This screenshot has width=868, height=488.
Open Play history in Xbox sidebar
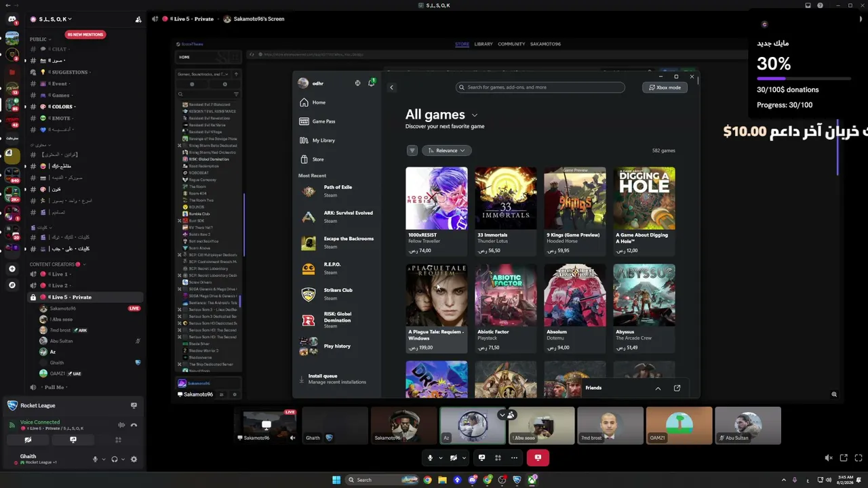(336, 346)
